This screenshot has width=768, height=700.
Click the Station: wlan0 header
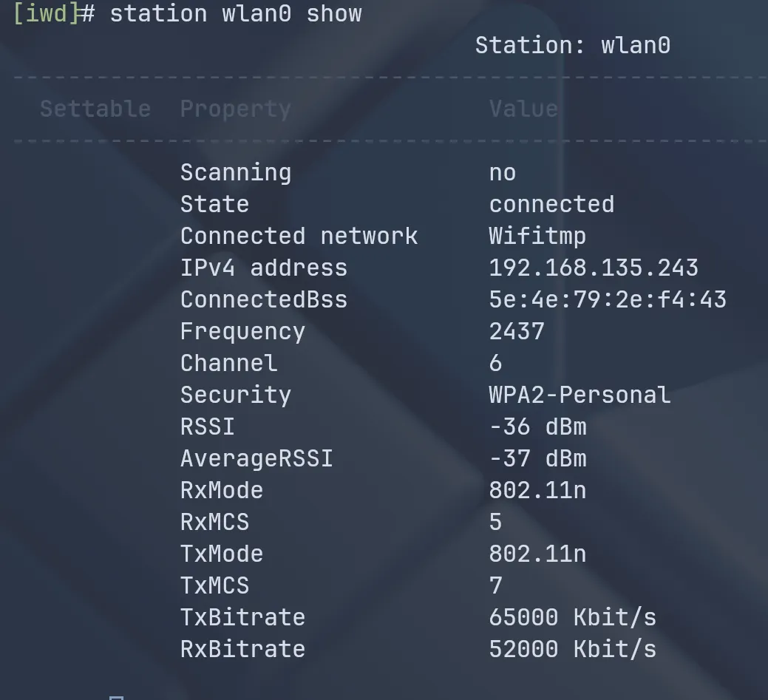[x=574, y=45]
